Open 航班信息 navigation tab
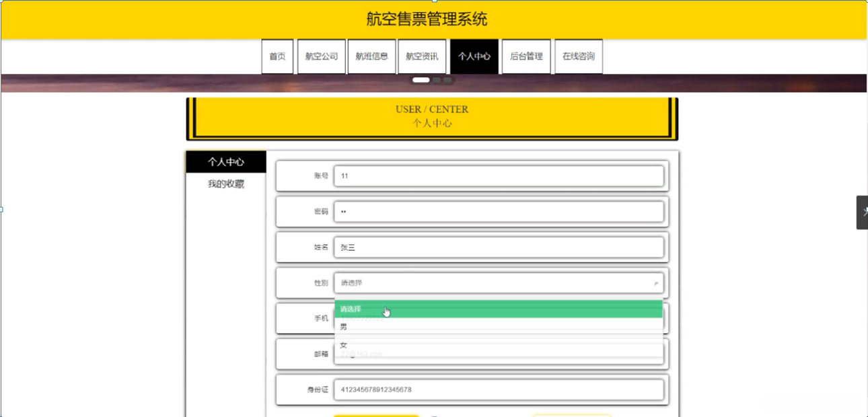868x417 pixels. point(371,56)
